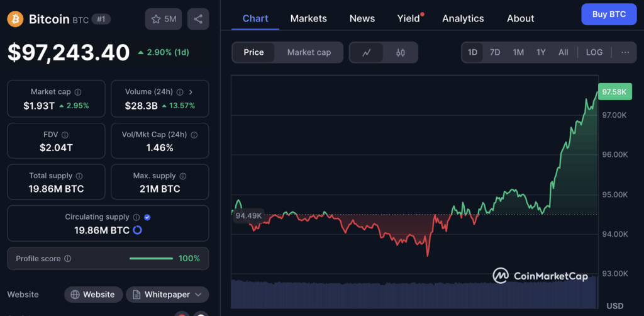Toggle chart to Price view

click(x=253, y=52)
